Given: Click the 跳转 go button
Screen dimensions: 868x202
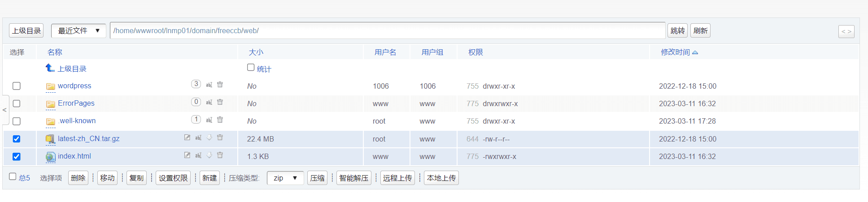Looking at the screenshot, I should coord(677,30).
